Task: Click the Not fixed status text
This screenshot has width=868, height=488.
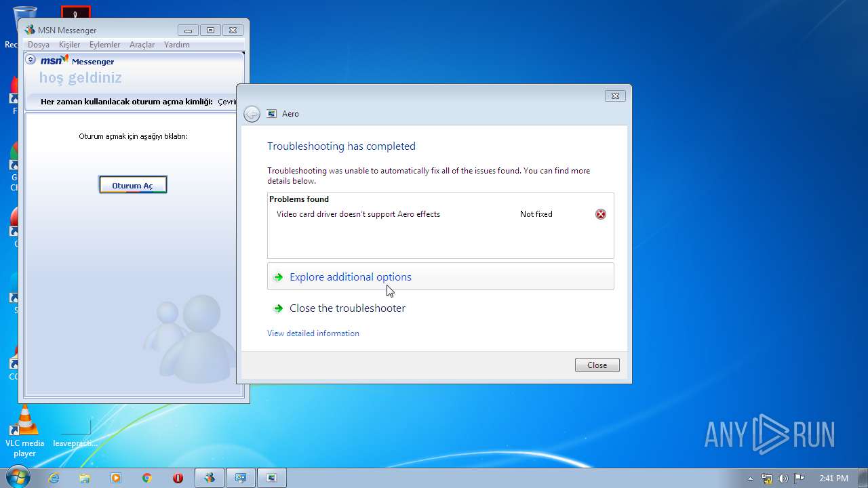Action: click(536, 214)
